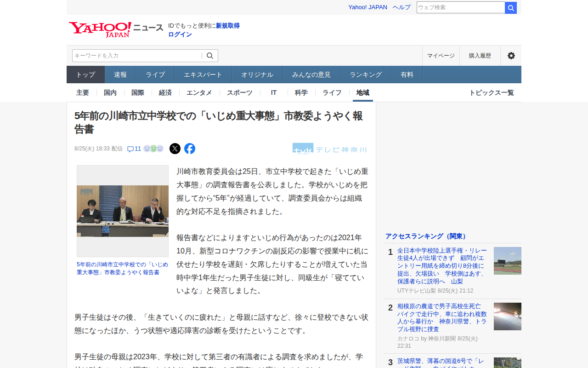Open settings with the gear icon
Image resolution: width=588 pixels, height=368 pixels.
click(511, 56)
